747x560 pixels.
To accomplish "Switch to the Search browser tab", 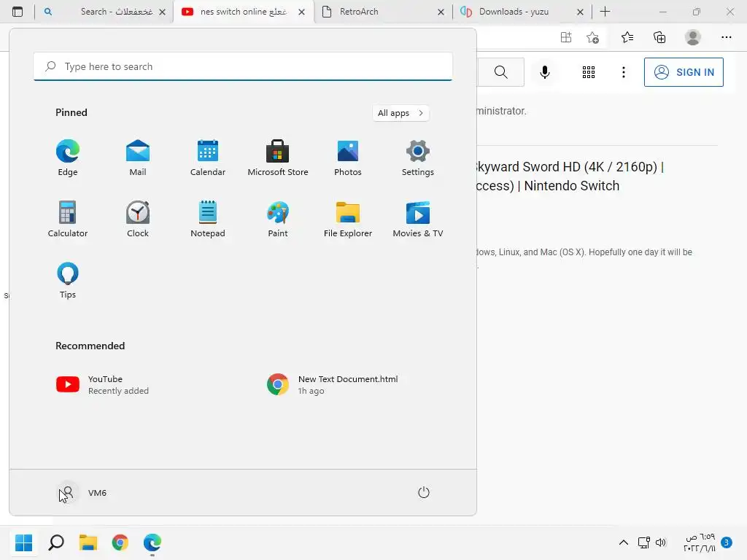I will click(104, 12).
